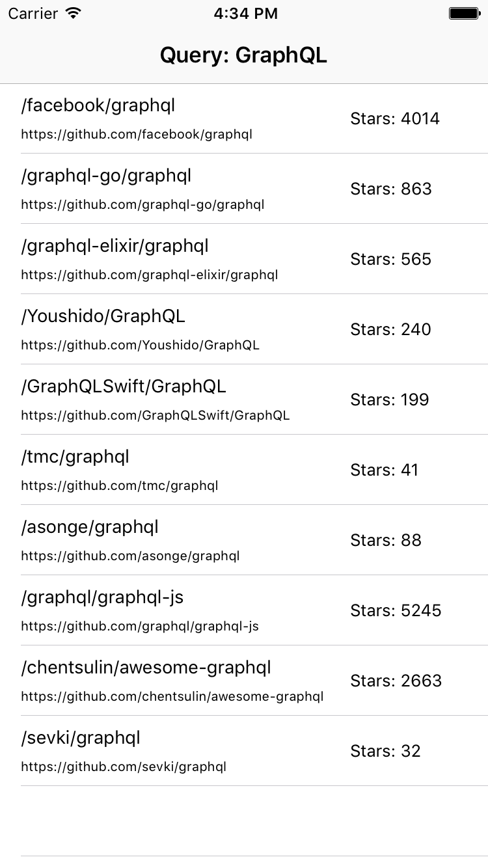Select the /chentsulin/awesome-graphql result

(146, 668)
